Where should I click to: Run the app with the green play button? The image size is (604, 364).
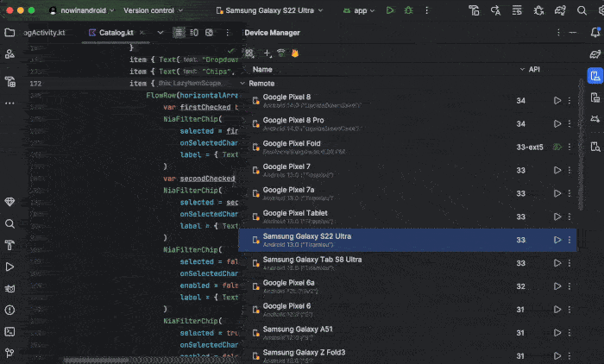(x=390, y=10)
